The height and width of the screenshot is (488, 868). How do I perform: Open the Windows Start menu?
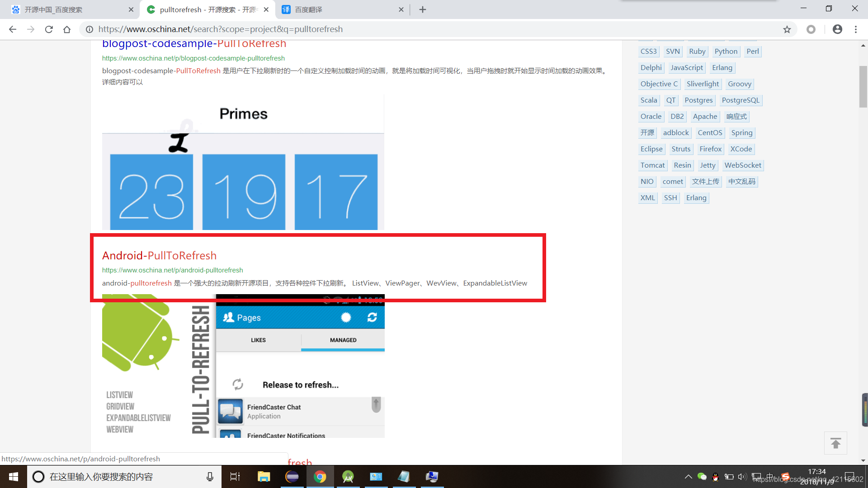[x=14, y=477]
